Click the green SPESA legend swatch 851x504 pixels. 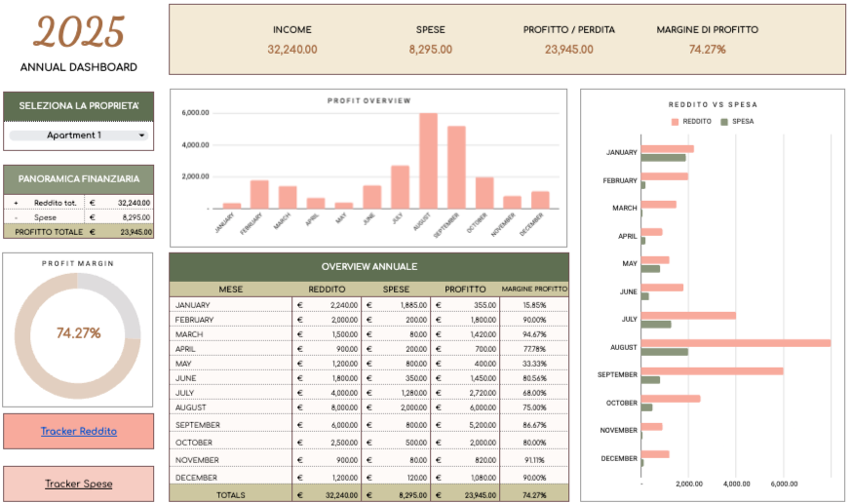click(724, 122)
